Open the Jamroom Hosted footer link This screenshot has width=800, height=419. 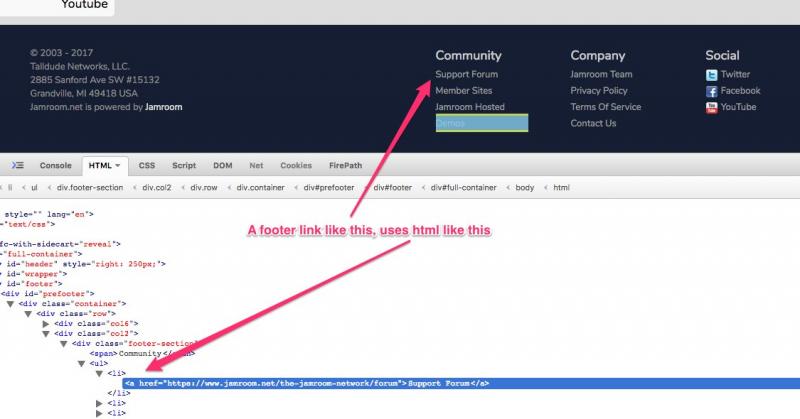point(469,107)
